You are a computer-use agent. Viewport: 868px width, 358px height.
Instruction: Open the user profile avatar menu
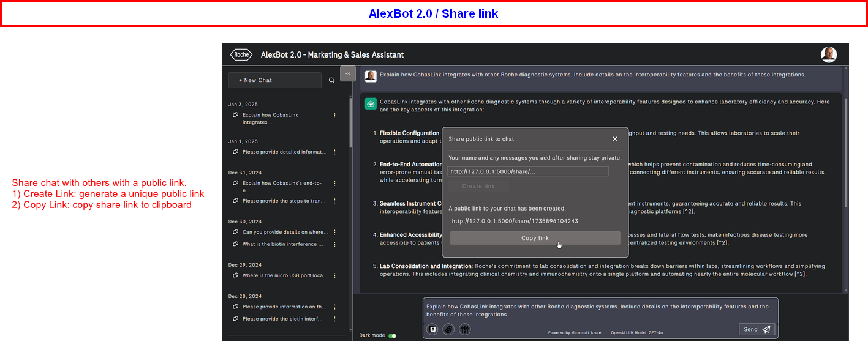coord(829,54)
